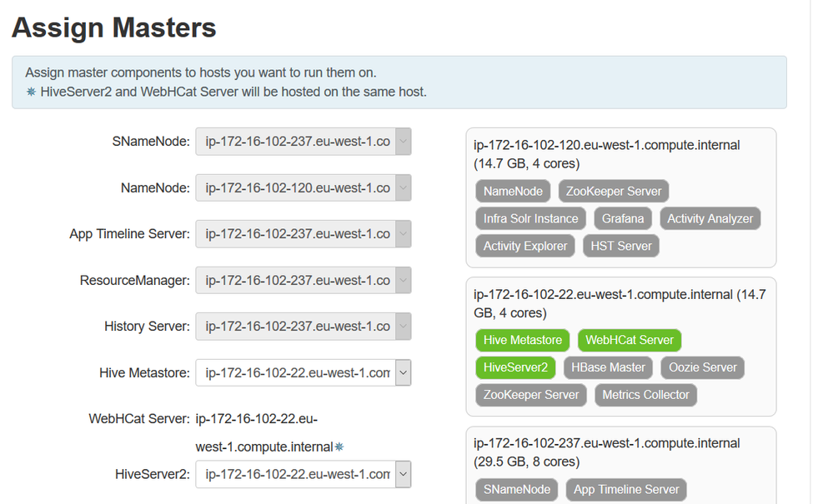833x504 pixels.
Task: Click the Grafana component tag
Action: point(623,219)
